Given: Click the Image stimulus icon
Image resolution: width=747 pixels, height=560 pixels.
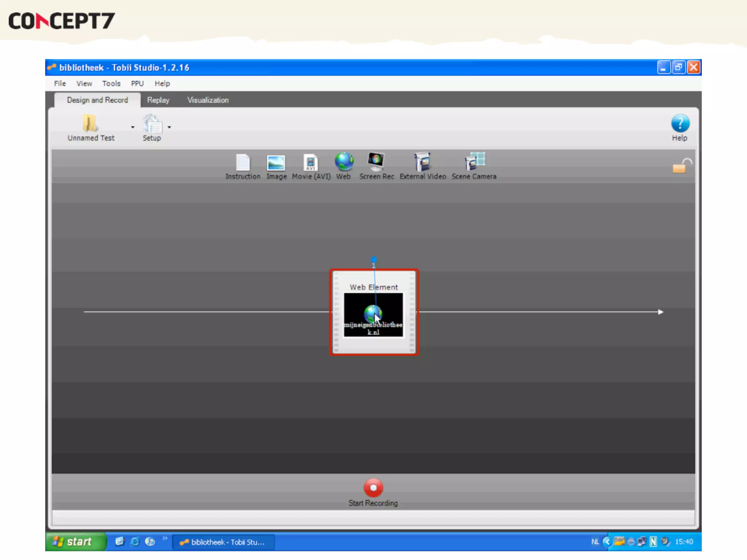Looking at the screenshot, I should pyautogui.click(x=276, y=163).
